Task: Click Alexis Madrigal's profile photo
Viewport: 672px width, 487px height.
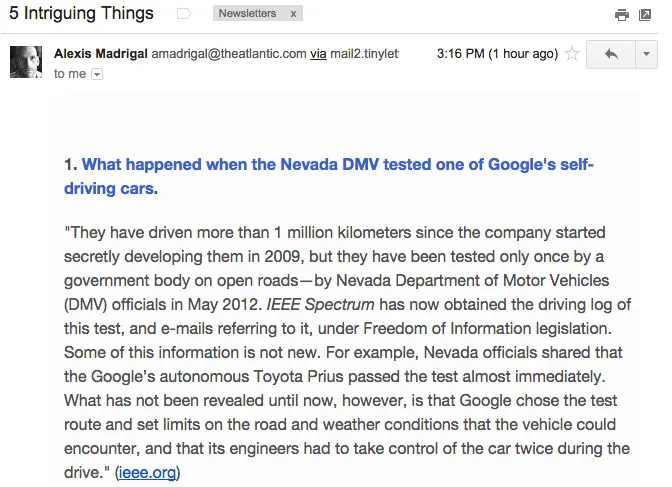Action: [x=26, y=62]
